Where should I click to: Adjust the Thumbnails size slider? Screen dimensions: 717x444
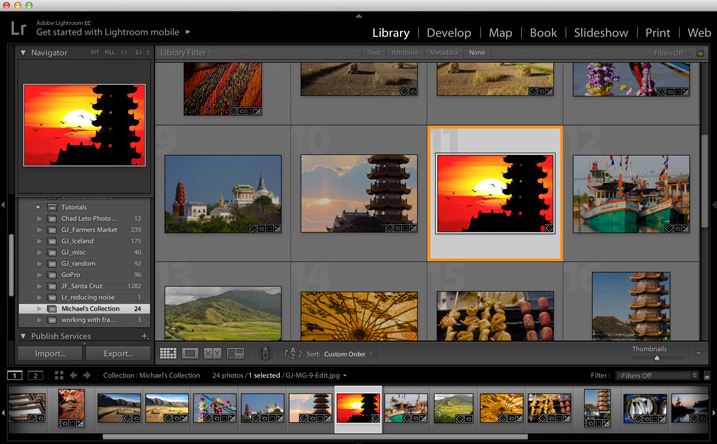point(657,358)
